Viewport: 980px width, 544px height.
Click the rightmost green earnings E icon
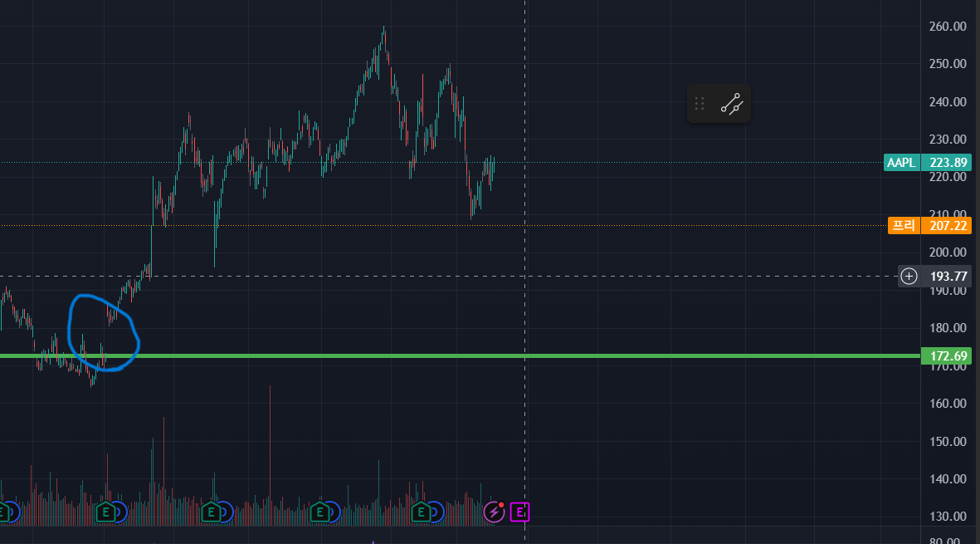pyautogui.click(x=422, y=512)
